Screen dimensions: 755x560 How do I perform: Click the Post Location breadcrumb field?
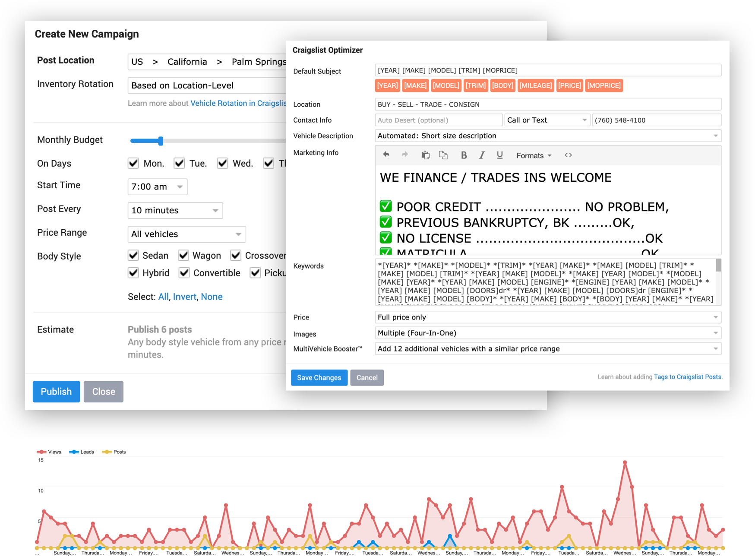point(207,62)
